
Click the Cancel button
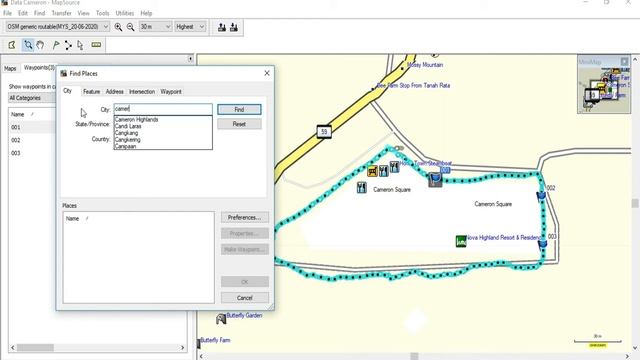click(x=244, y=298)
